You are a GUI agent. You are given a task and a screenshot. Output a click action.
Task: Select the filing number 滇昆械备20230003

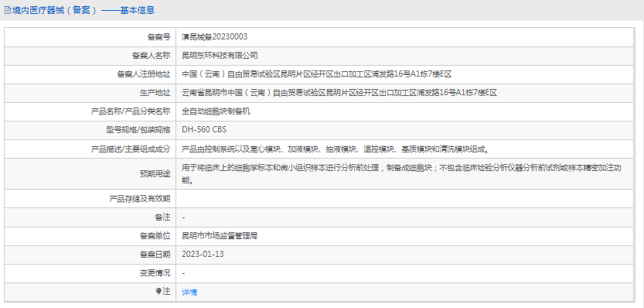(x=214, y=37)
